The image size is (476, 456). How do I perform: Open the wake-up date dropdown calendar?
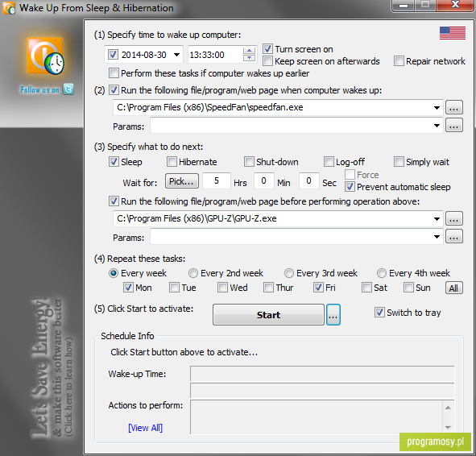[x=176, y=55]
